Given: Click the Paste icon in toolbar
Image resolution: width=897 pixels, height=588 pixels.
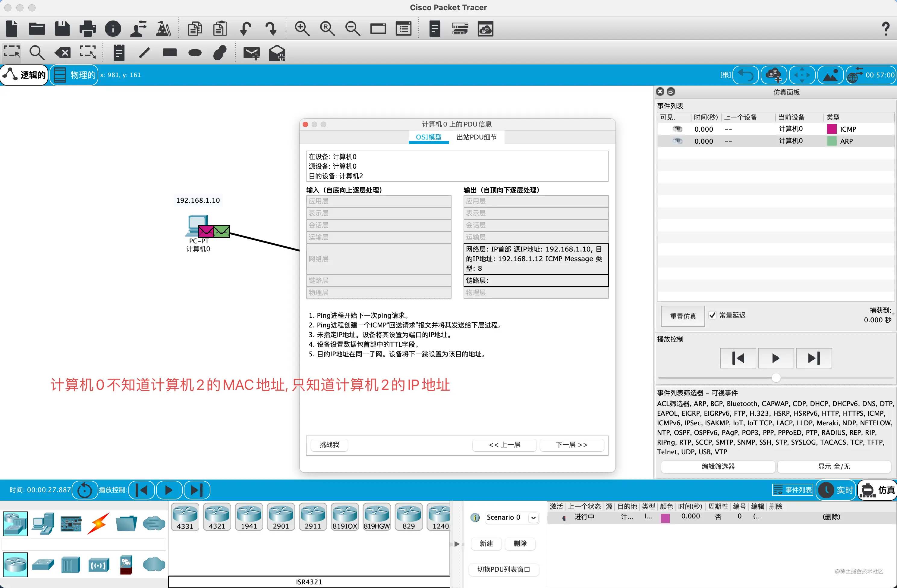Looking at the screenshot, I should (220, 28).
